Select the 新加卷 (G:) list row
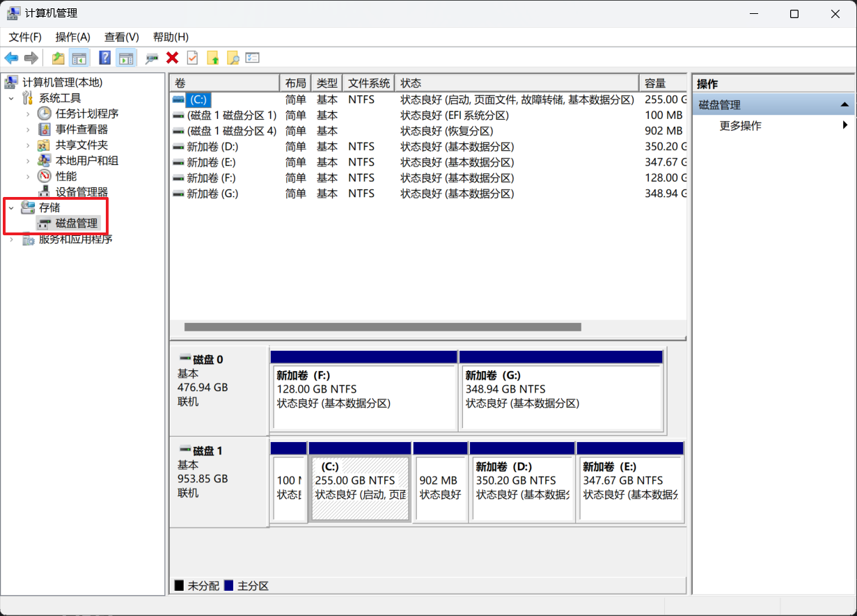The width and height of the screenshot is (857, 616). coord(428,194)
